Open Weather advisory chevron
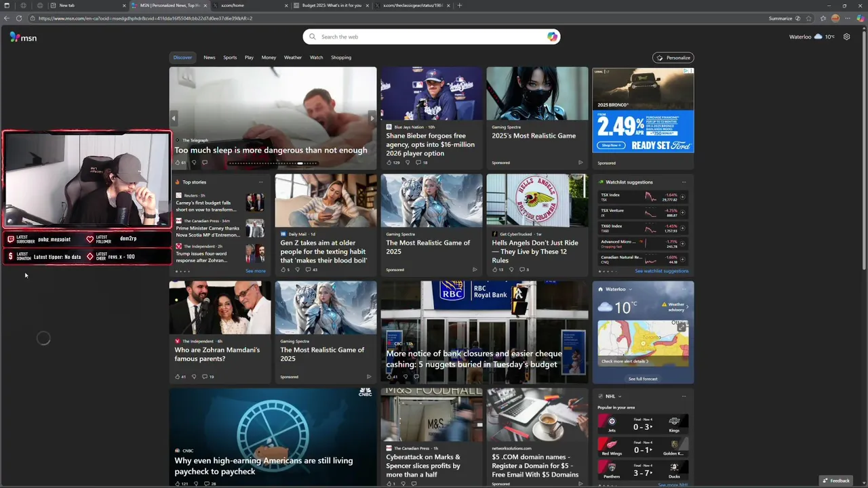868x488 pixels. coord(687,307)
